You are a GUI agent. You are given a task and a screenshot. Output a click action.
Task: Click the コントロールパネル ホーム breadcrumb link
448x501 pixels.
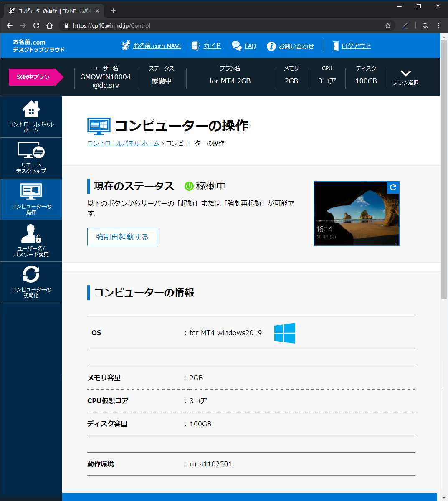[123, 143]
